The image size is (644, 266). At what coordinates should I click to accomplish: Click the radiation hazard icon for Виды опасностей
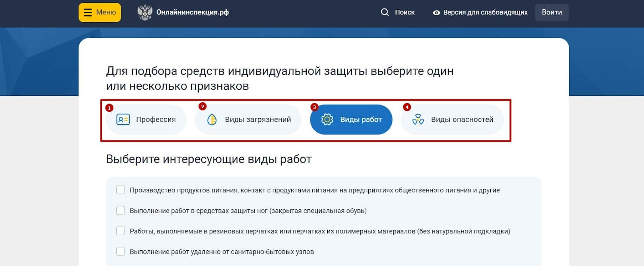[x=418, y=120]
